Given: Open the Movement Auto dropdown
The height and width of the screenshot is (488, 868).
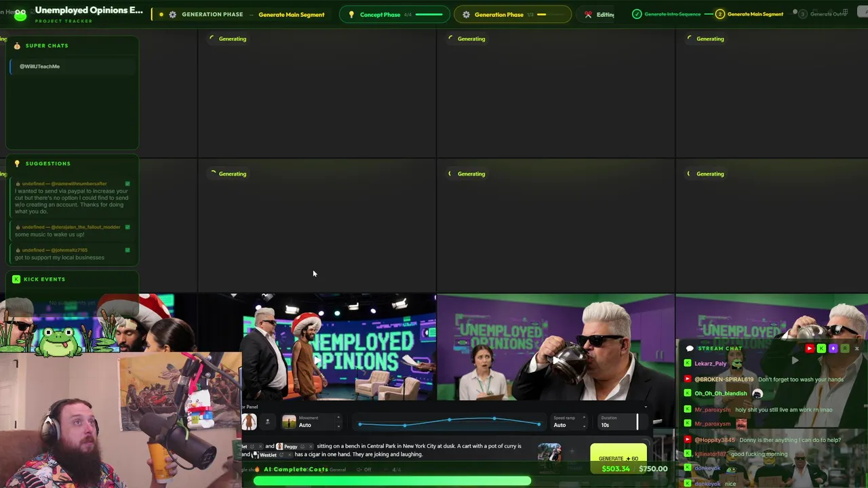Looking at the screenshot, I should (311, 422).
